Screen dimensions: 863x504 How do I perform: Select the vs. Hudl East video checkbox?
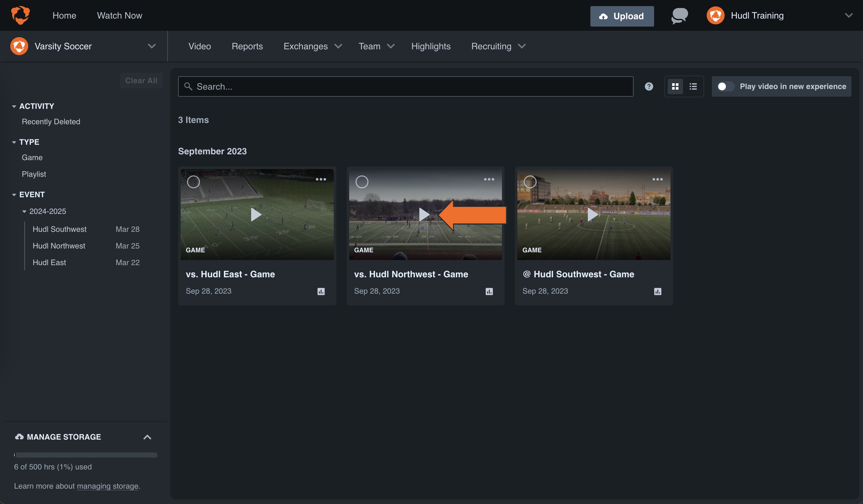[x=193, y=182]
